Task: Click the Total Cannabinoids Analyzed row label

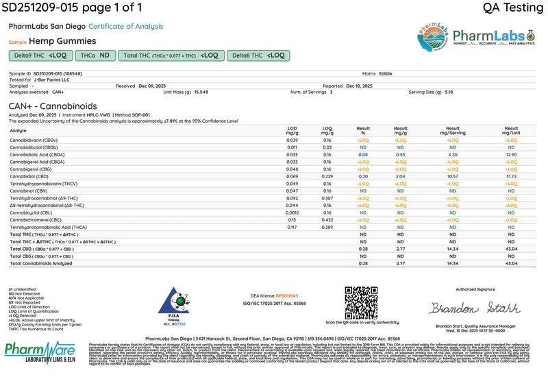Action: tap(41, 264)
